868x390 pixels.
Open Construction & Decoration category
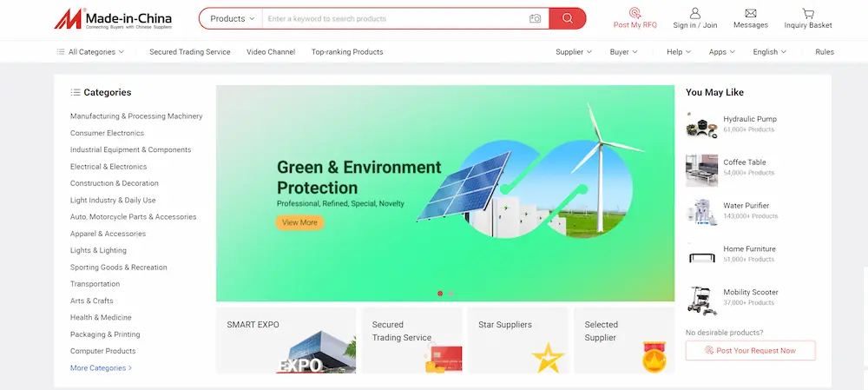coord(114,182)
